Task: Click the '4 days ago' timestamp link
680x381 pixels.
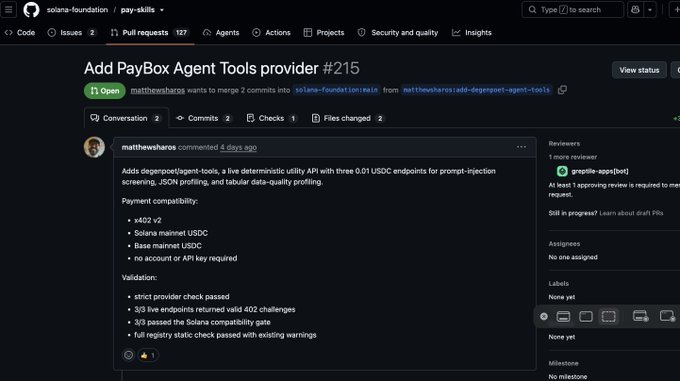Action: click(x=238, y=147)
